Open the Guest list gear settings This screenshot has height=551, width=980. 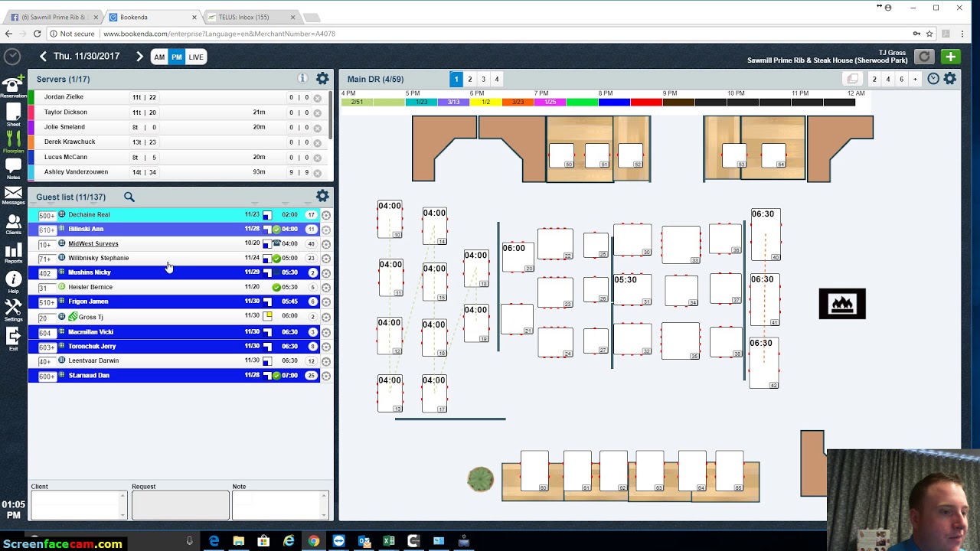pyautogui.click(x=322, y=197)
